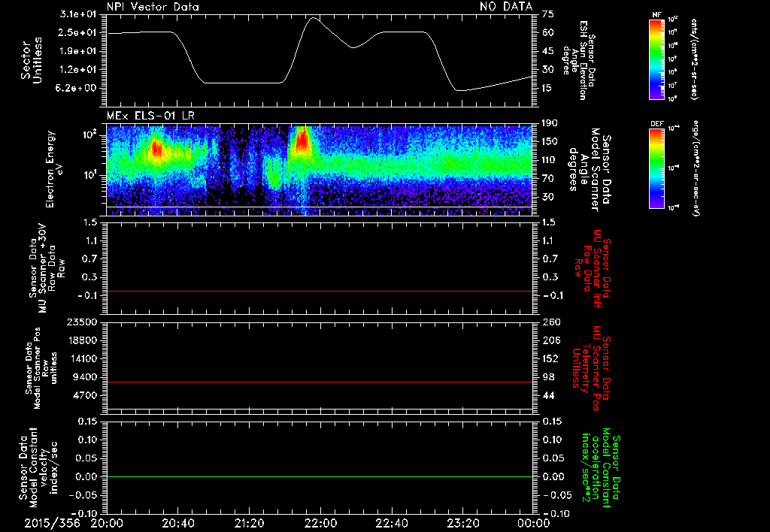Click the 21:20 time axis label
770x532 pixels.
coord(249,523)
